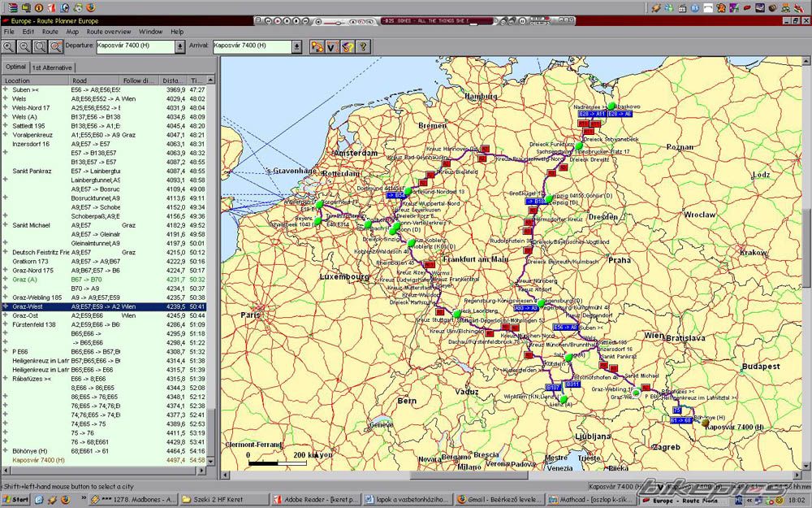
Task: Switch to the 1st Alternative tab
Action: [x=52, y=67]
